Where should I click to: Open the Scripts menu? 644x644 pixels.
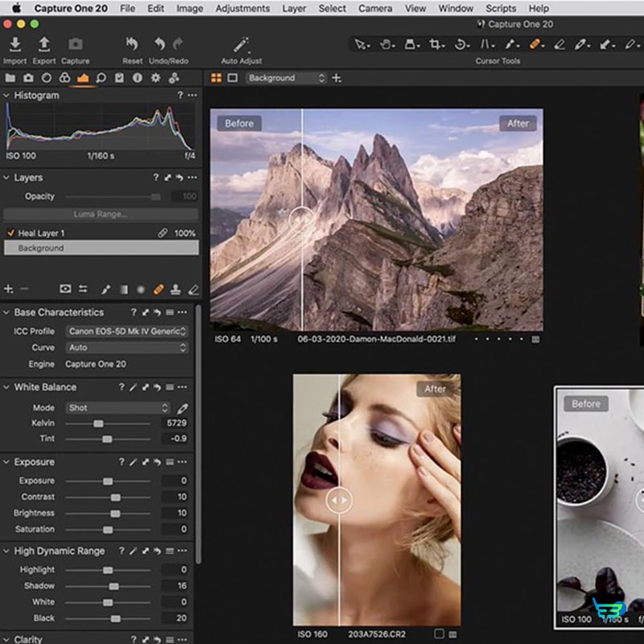(x=501, y=8)
